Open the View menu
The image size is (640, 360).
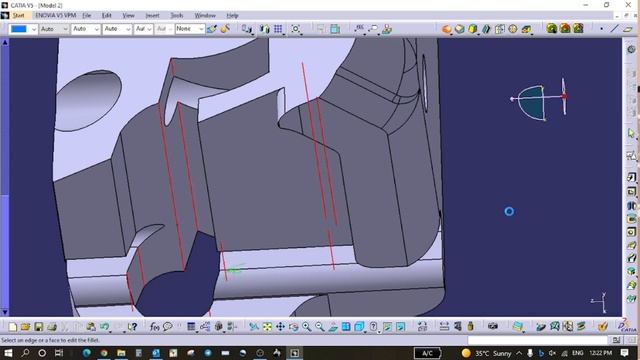coord(129,16)
